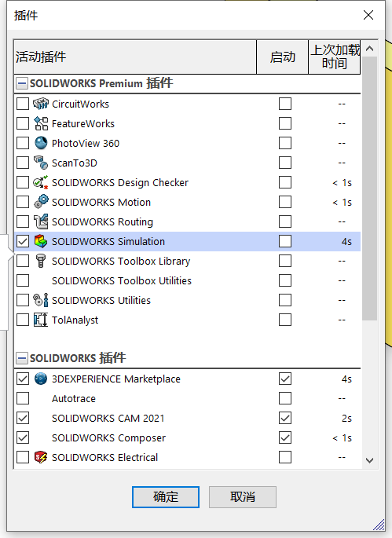Select the FeatureWorks icon
This screenshot has height=538, width=392.
(41, 123)
